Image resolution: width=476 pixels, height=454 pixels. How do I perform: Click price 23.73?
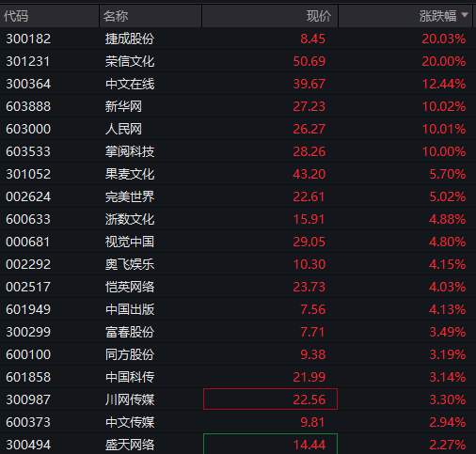pos(309,287)
